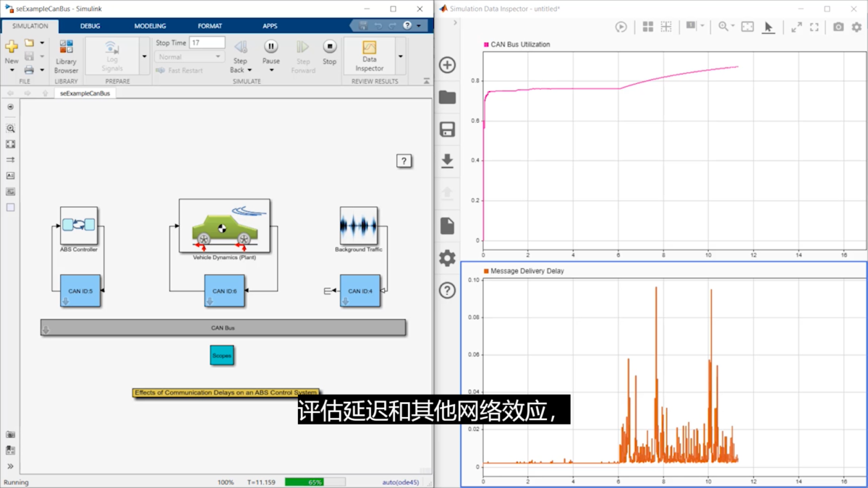Image resolution: width=868 pixels, height=488 pixels.
Task: Select the CAN ID:6 block
Action: click(224, 291)
